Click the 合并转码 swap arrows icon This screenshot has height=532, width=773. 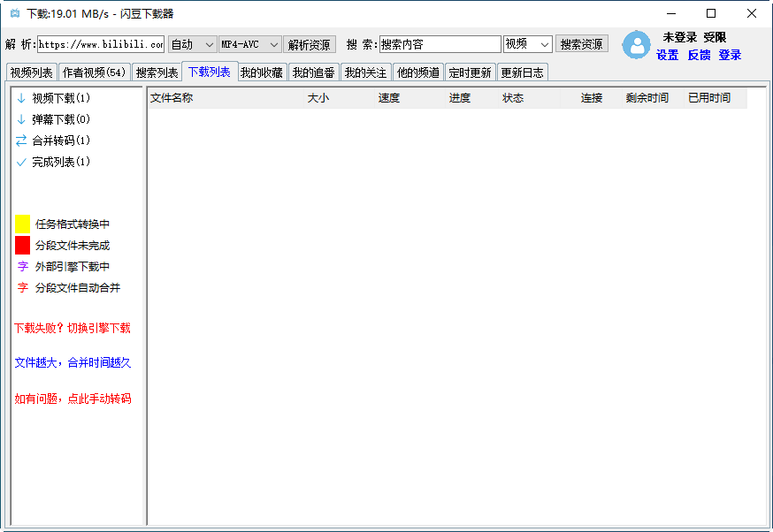tap(19, 141)
